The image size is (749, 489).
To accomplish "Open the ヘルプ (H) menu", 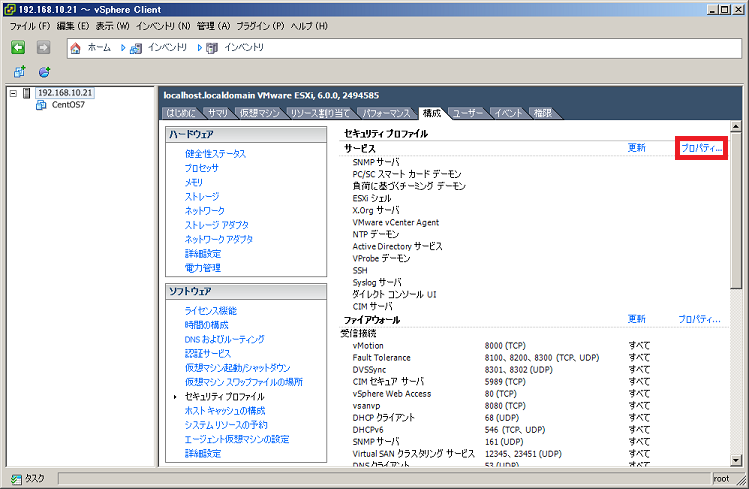I will (309, 26).
